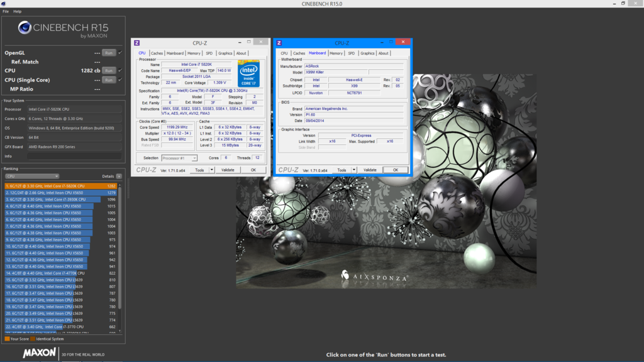The image size is (644, 362).
Task: Click the Cores x GHz value 6 Cores, 12 Threads
Action: 74,119
